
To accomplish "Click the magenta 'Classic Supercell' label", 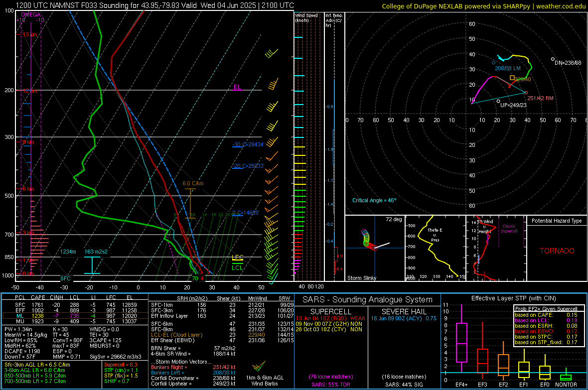I will (x=509, y=229).
